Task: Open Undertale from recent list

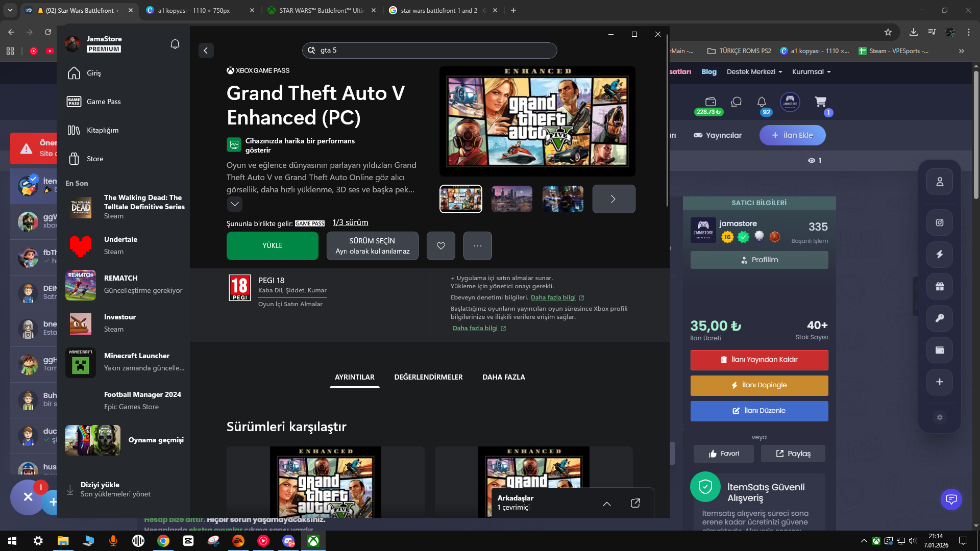Action: 125,246
